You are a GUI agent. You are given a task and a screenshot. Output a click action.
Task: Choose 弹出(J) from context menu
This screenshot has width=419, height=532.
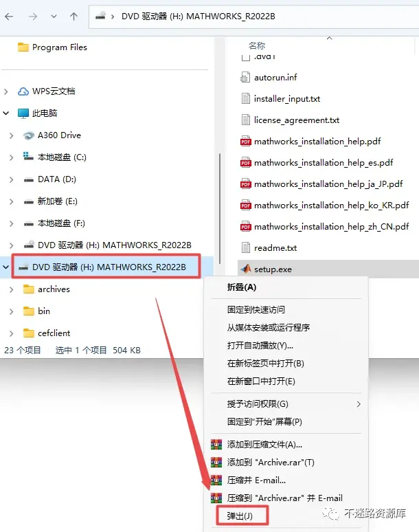point(240,516)
